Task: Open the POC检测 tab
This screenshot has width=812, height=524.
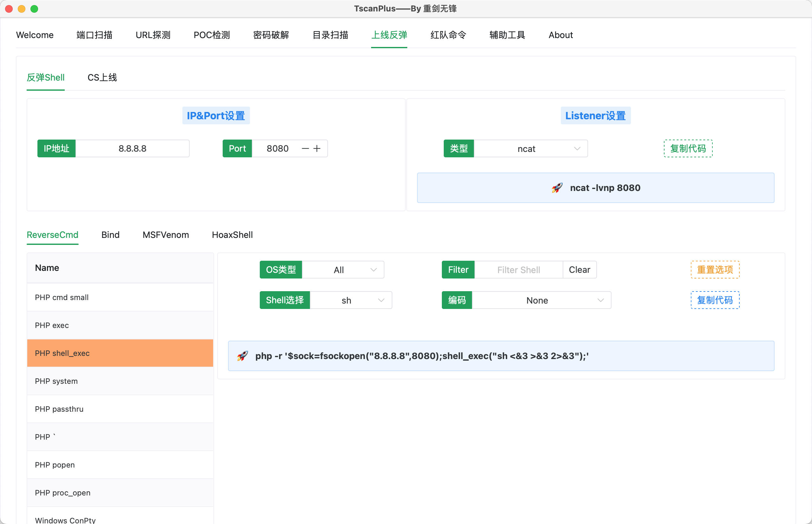Action: [212, 35]
